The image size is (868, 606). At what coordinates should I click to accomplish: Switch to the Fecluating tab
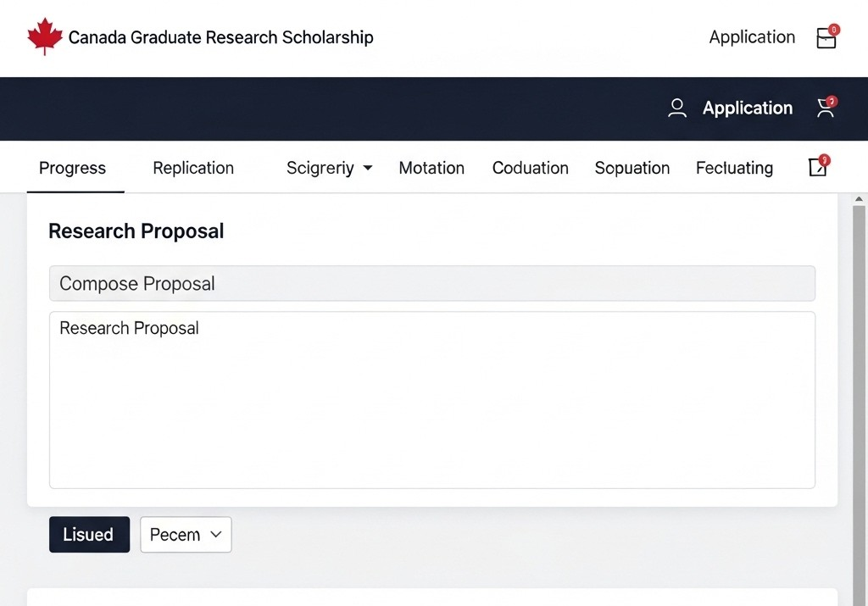[x=734, y=168]
